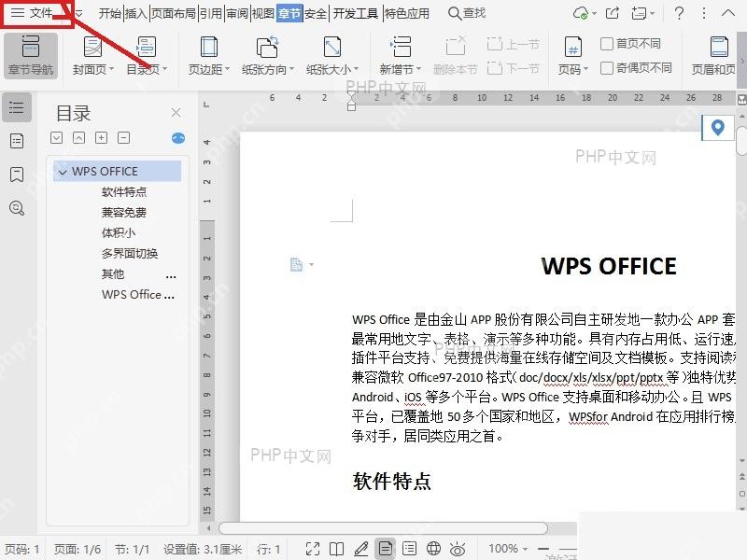Select the chapter list sidebar icon
This screenshot has height=560, width=747.
pos(17,141)
